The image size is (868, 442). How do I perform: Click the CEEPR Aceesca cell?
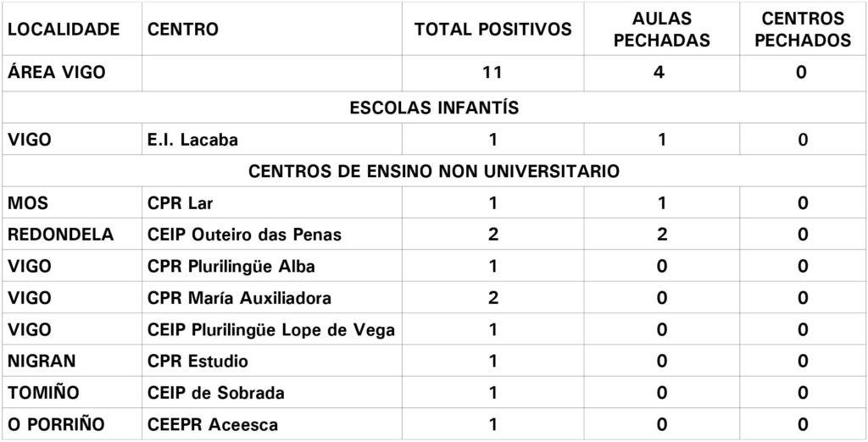click(213, 425)
